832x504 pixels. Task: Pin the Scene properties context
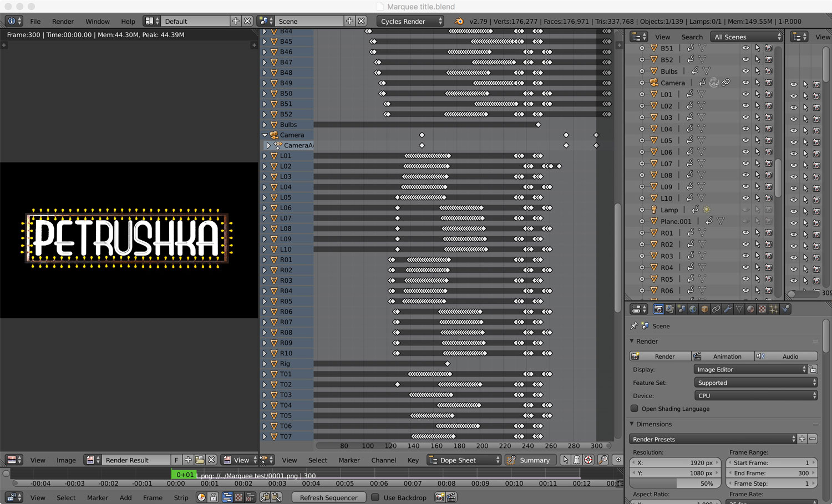(634, 326)
